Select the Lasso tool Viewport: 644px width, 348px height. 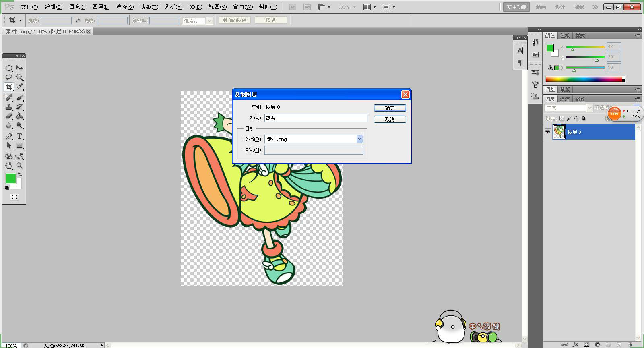(9, 77)
